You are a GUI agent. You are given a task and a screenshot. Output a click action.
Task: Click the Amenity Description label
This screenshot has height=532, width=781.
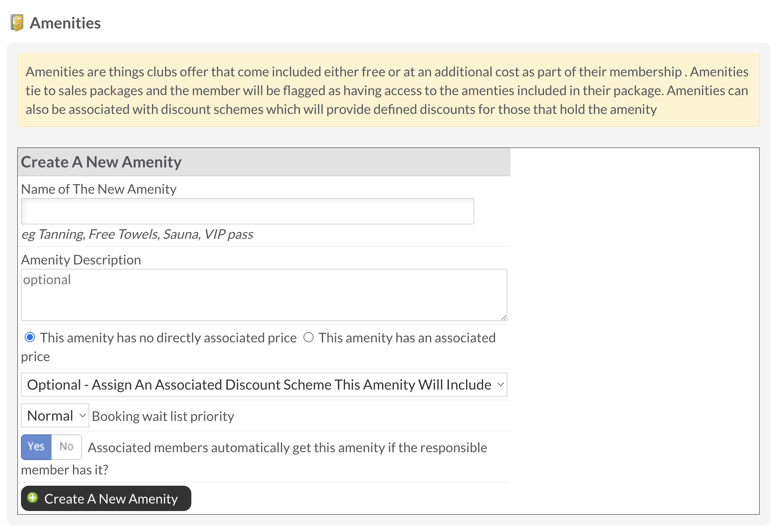tap(81, 260)
